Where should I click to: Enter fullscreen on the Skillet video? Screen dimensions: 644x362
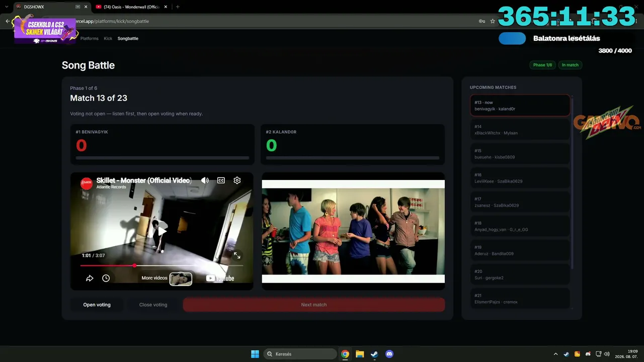click(237, 255)
